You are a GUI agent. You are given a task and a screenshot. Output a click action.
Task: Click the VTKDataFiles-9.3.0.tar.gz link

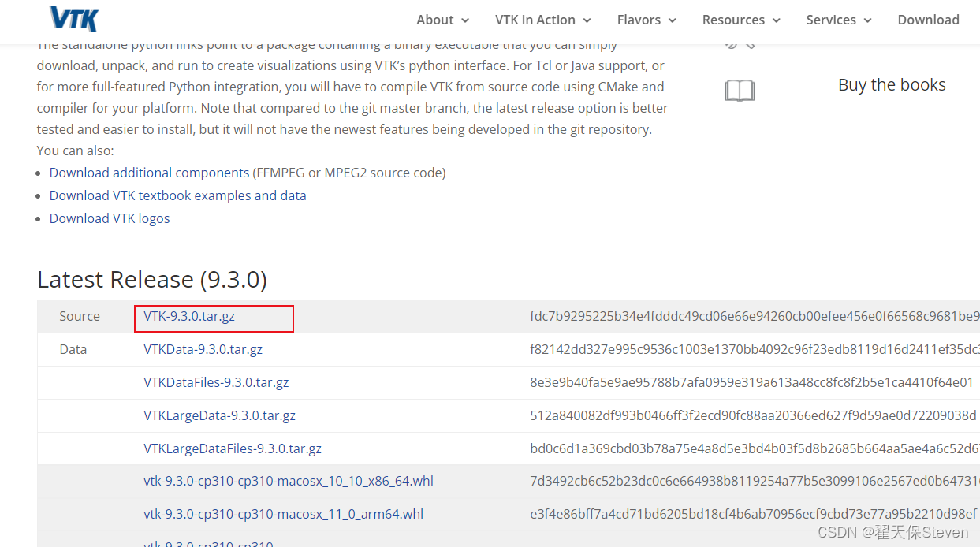pos(215,382)
